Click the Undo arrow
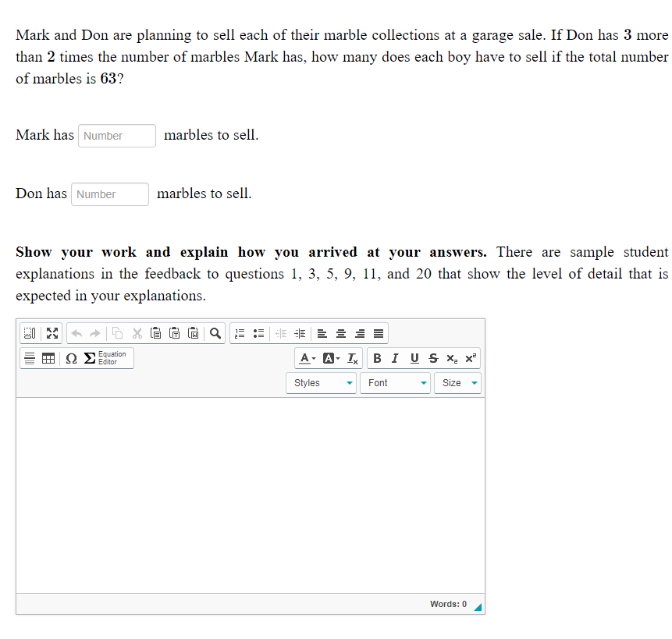The width and height of the screenshot is (672, 639). pos(76,333)
